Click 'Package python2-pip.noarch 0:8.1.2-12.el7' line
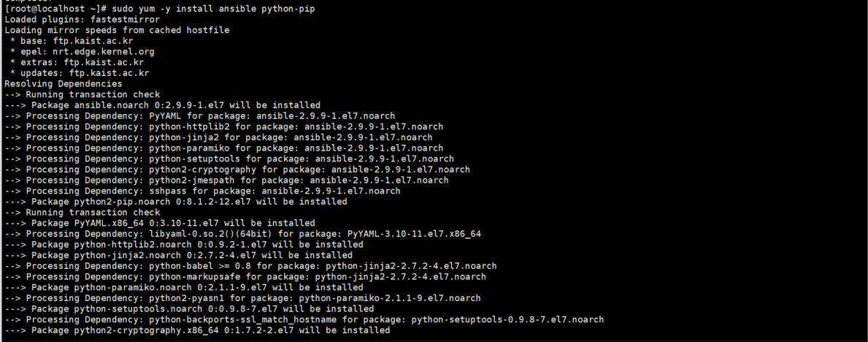The width and height of the screenshot is (868, 342). (x=175, y=202)
